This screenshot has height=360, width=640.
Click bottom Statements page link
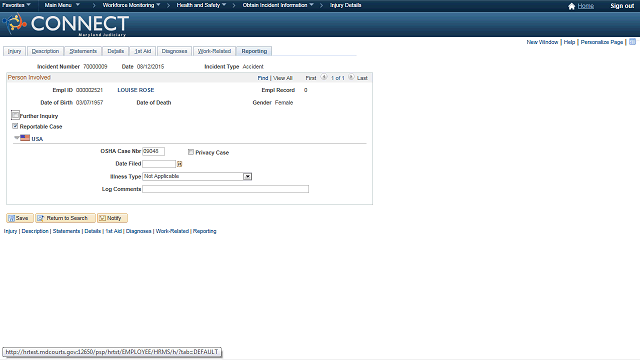click(66, 231)
